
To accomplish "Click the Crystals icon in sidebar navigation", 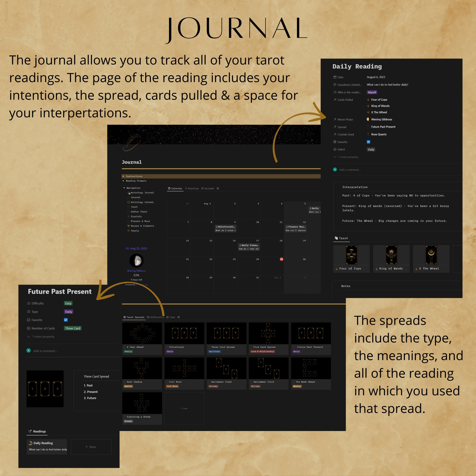I will (129, 216).
